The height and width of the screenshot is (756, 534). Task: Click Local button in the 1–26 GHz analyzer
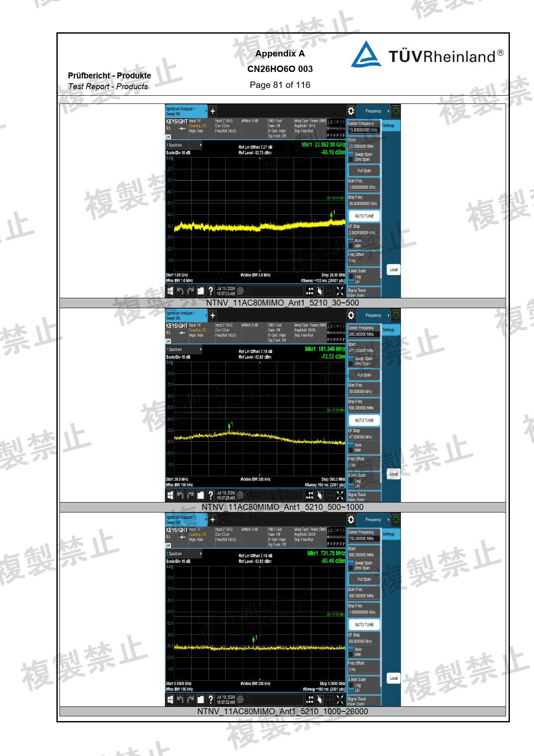pos(394,270)
